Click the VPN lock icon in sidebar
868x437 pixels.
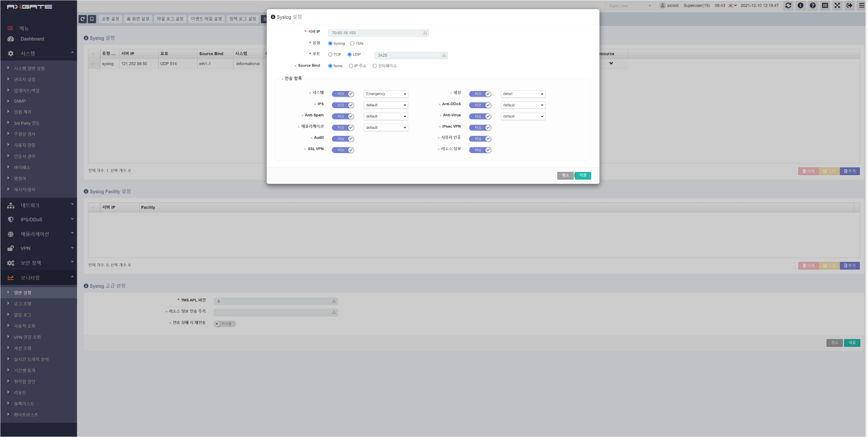11,248
